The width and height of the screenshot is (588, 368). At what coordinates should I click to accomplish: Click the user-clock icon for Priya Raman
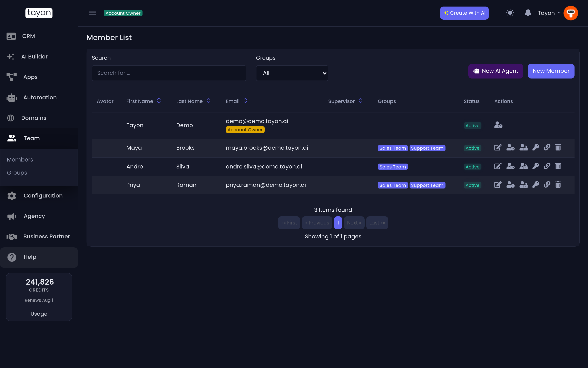(510, 185)
